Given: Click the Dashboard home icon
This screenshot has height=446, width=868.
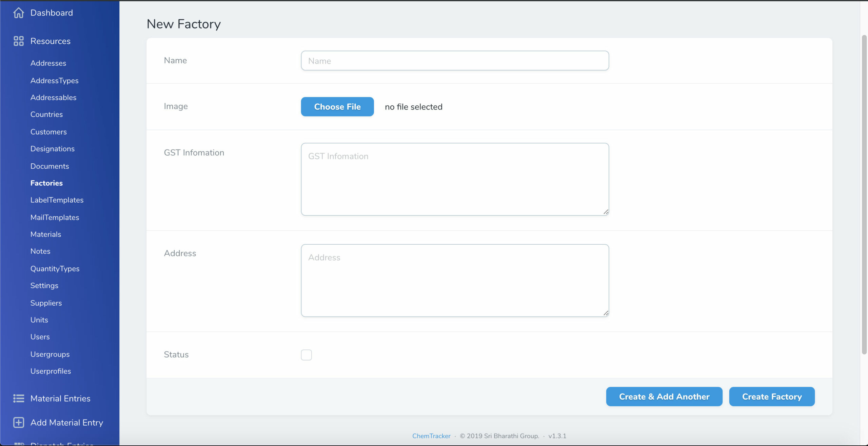Looking at the screenshot, I should click(x=18, y=13).
